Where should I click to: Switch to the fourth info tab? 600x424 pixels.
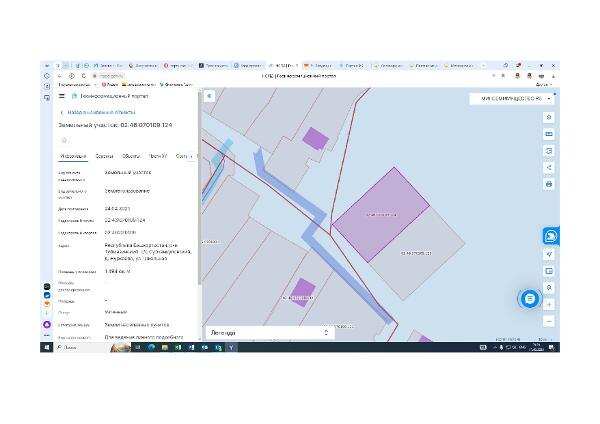pos(158,156)
